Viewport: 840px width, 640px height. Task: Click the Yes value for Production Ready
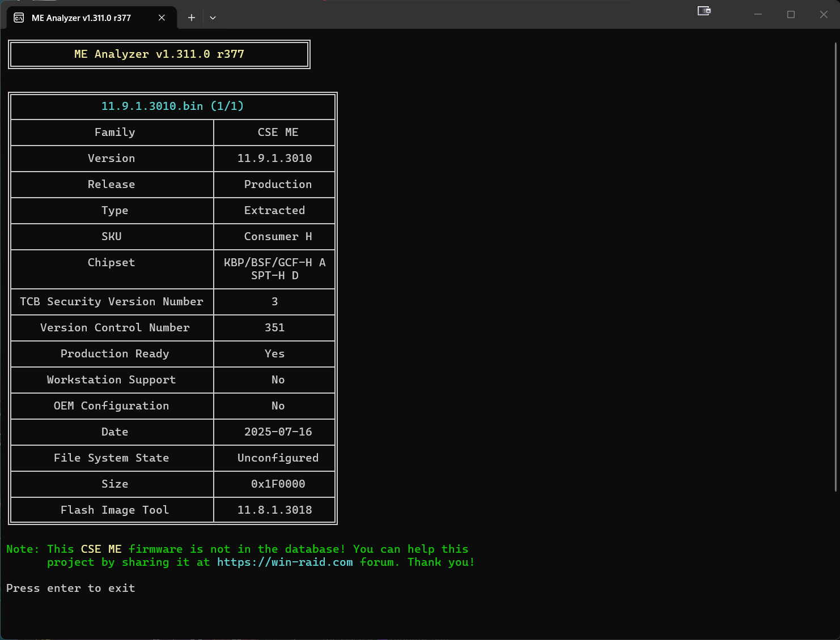click(x=274, y=354)
